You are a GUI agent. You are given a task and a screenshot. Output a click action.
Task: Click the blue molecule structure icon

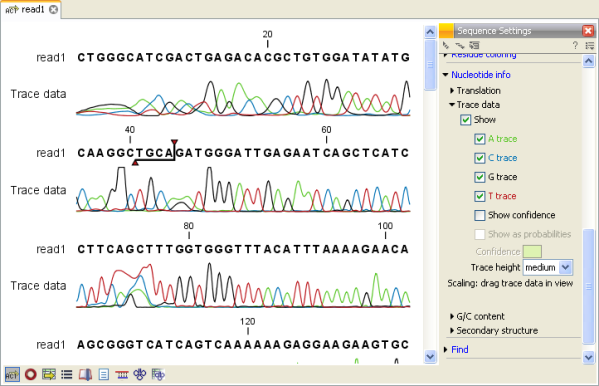point(140,374)
